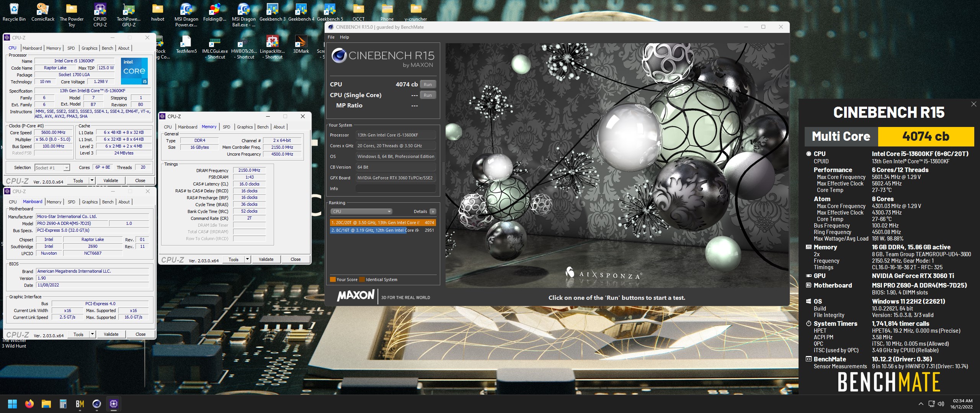
Task: Click Validate in Memory CPU-Z window
Action: [x=266, y=259]
